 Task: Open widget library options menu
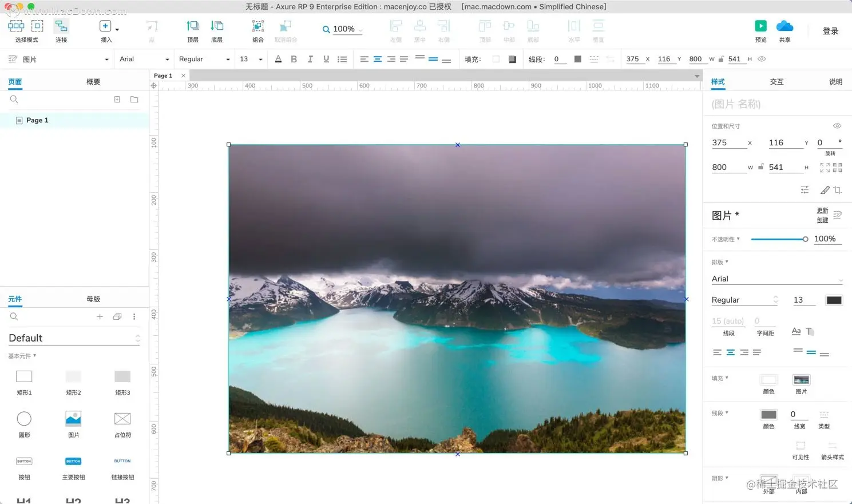pos(134,316)
